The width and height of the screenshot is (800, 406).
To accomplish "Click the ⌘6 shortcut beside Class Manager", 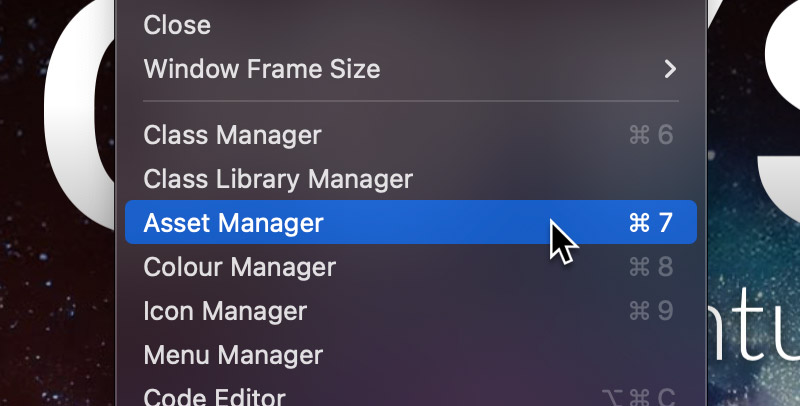I will click(x=651, y=135).
